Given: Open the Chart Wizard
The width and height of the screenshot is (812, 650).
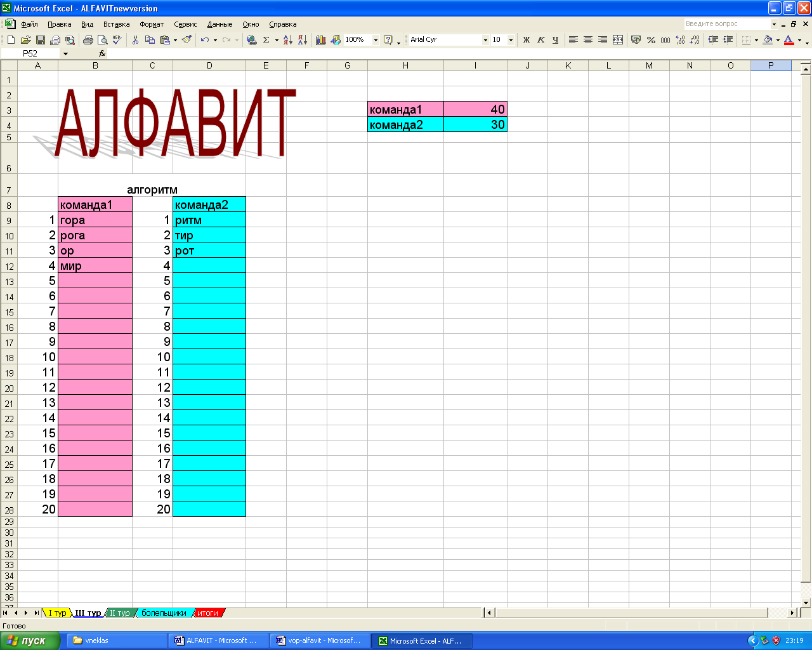Looking at the screenshot, I should click(x=321, y=40).
